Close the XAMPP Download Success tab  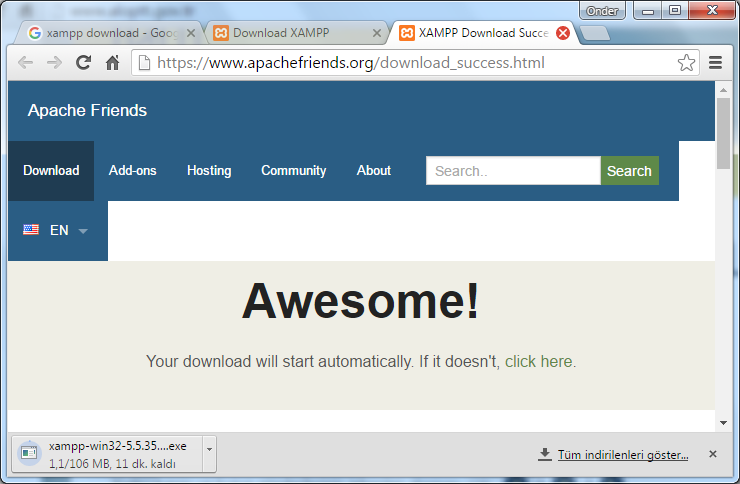[563, 33]
